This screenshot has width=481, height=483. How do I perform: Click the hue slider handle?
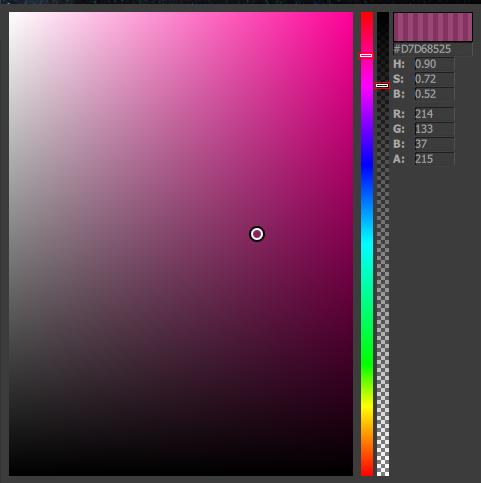(x=366, y=55)
